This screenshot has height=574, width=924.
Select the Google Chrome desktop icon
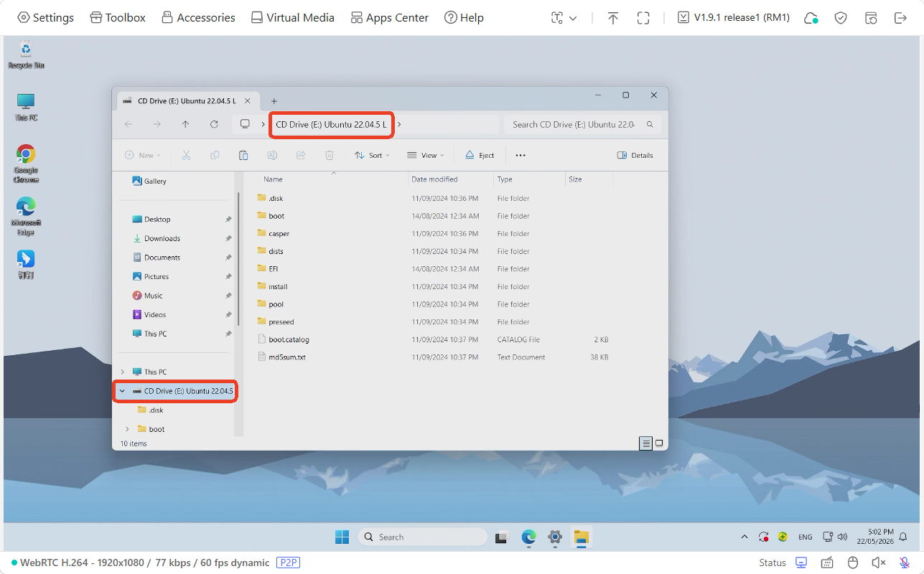[26, 164]
